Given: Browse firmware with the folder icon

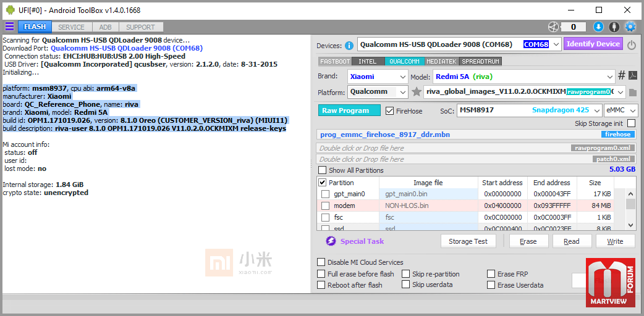Looking at the screenshot, I should pos(632,92).
